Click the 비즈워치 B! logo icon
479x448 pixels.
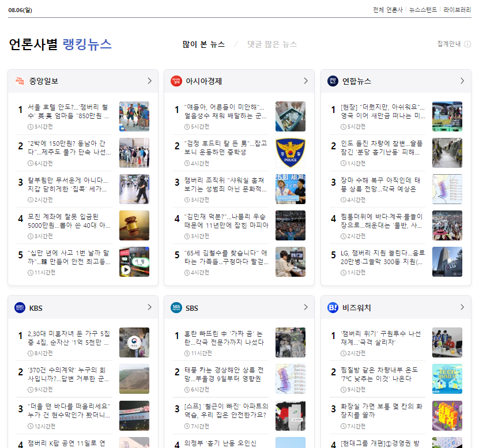point(333,307)
